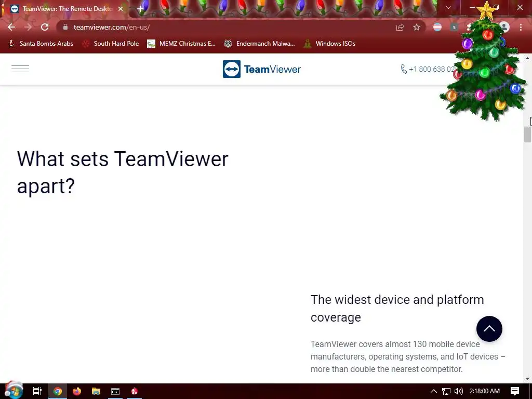532x399 pixels.
Task: Open File Explorer from the taskbar
Action: pyautogui.click(x=96, y=391)
